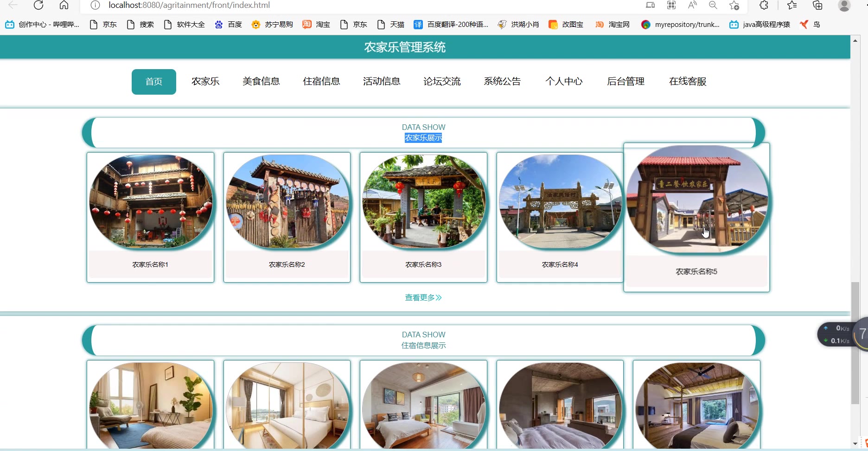Open the 百度翻译-200种语 bookmark
The height and width of the screenshot is (451, 868).
(x=451, y=25)
